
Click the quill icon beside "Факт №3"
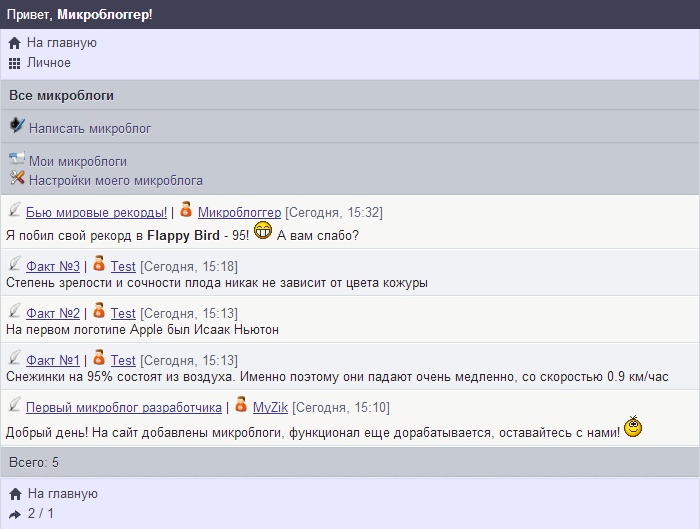pos(14,264)
